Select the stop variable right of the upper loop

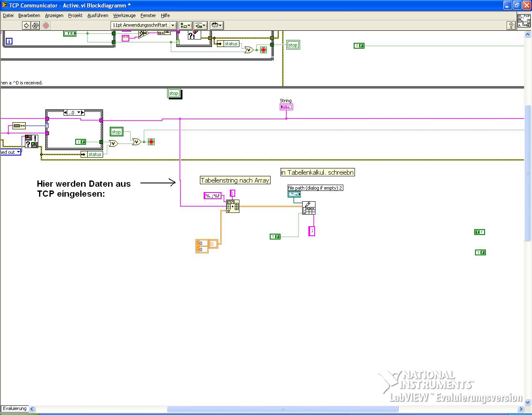pos(293,45)
